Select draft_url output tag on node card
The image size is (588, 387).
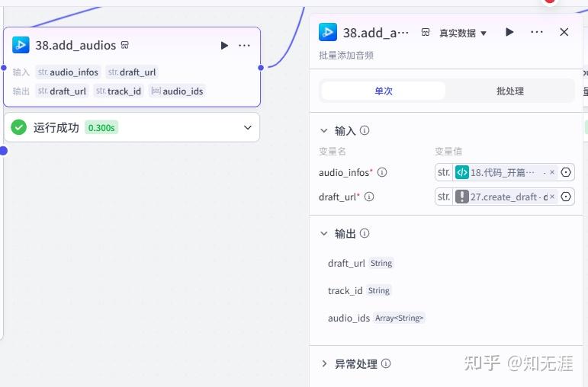click(62, 91)
